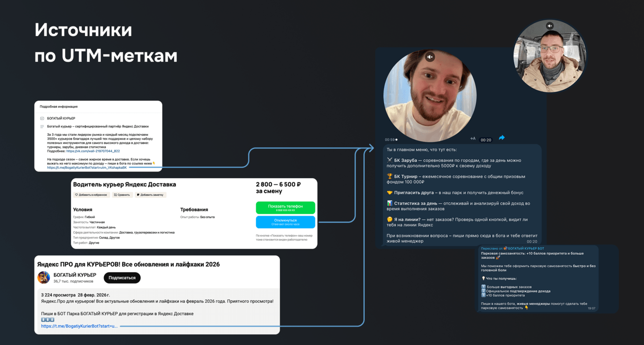
Task: Click the transcribe 'A' icon under video message
Action: coord(473,138)
